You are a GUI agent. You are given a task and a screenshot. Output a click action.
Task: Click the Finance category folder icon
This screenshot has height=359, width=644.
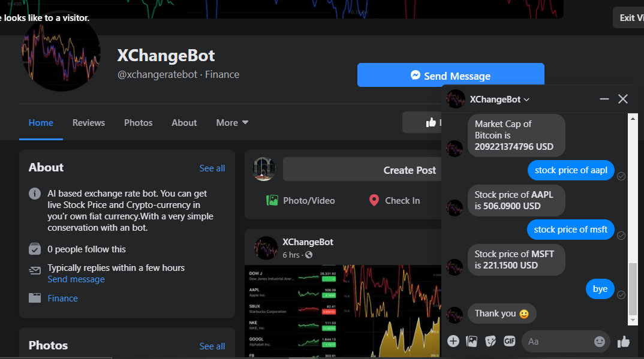tap(35, 298)
